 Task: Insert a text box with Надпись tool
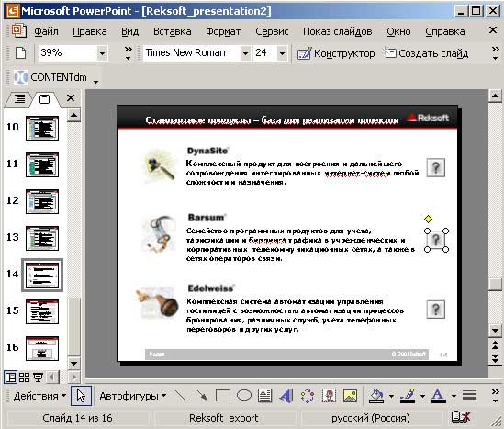(265, 396)
